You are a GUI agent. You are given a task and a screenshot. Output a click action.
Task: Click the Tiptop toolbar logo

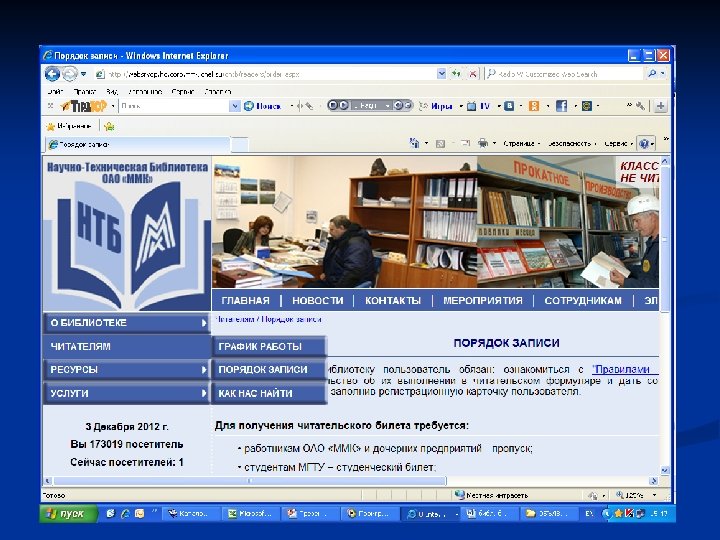tap(84, 106)
